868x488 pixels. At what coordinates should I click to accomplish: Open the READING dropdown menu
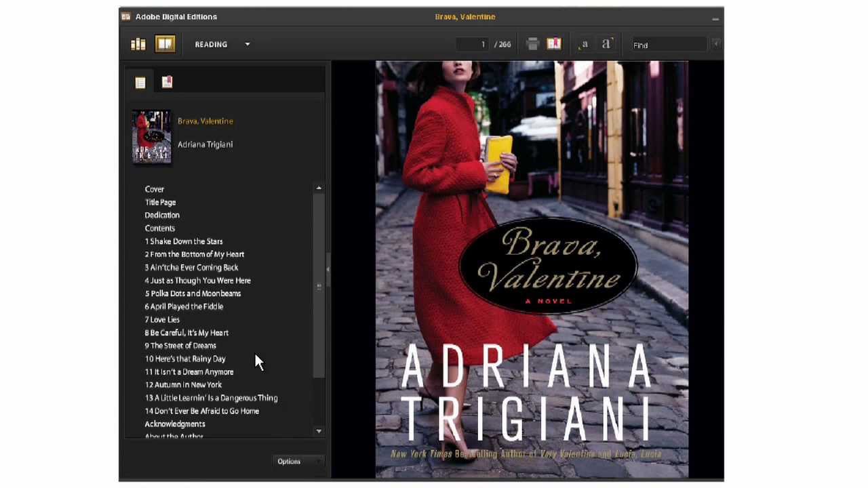click(222, 44)
